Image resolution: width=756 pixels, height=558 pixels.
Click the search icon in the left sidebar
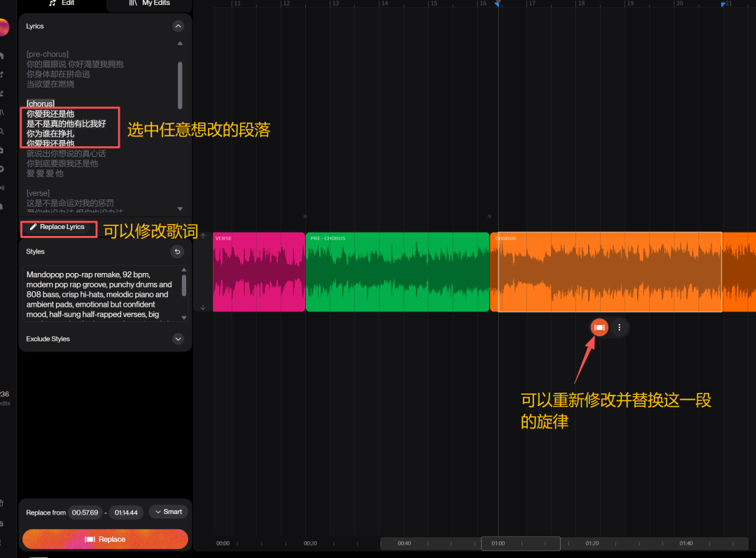2,131
